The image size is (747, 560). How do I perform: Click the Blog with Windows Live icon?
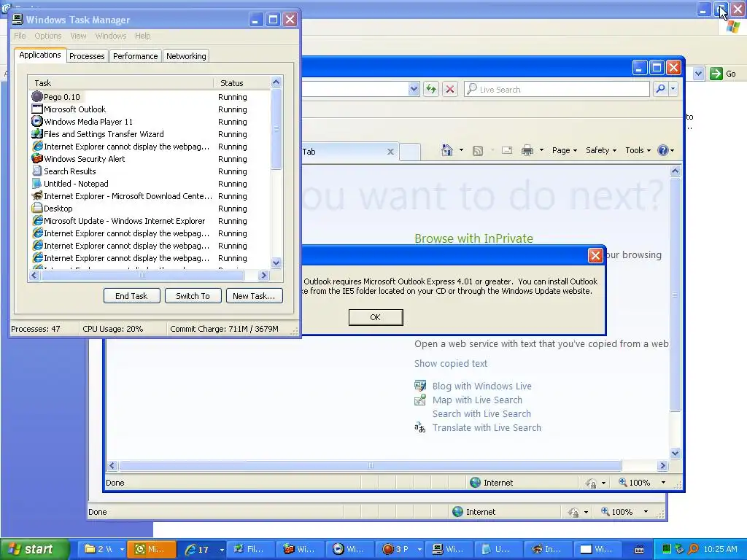pyautogui.click(x=419, y=386)
